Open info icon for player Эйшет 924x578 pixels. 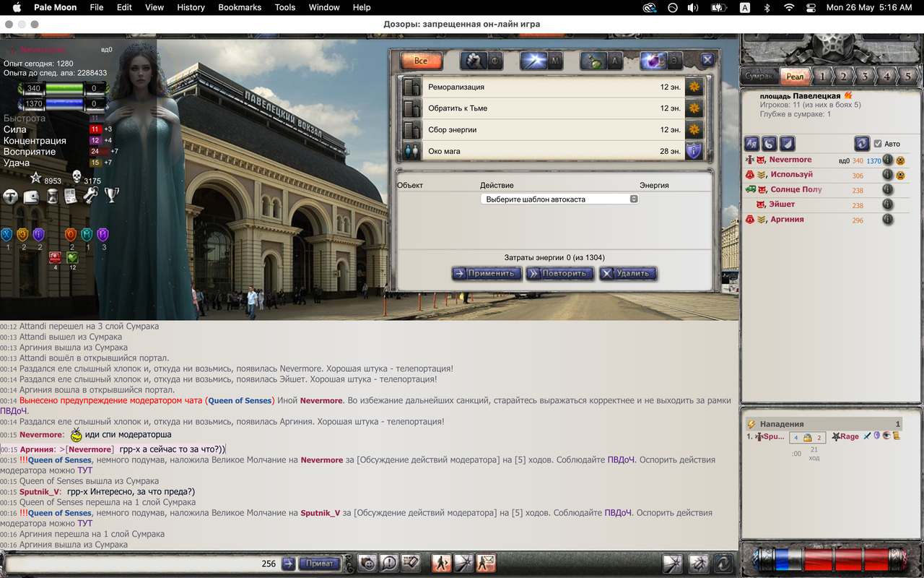pos(887,204)
